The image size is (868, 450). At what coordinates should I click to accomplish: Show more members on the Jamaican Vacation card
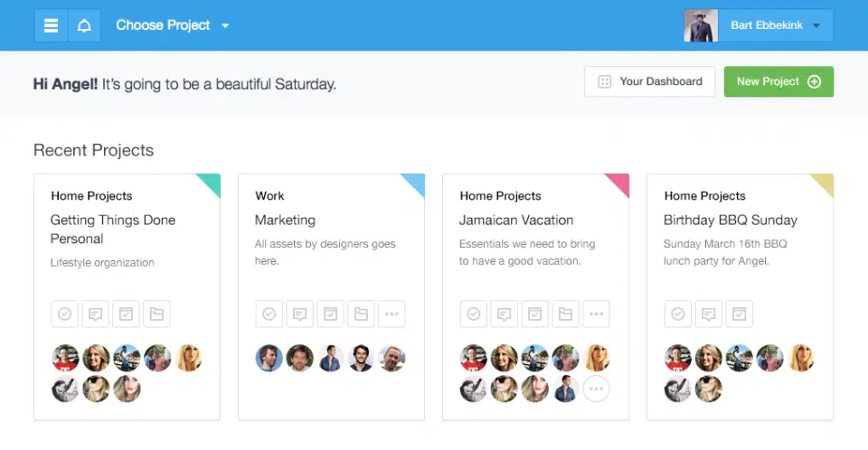[596, 389]
